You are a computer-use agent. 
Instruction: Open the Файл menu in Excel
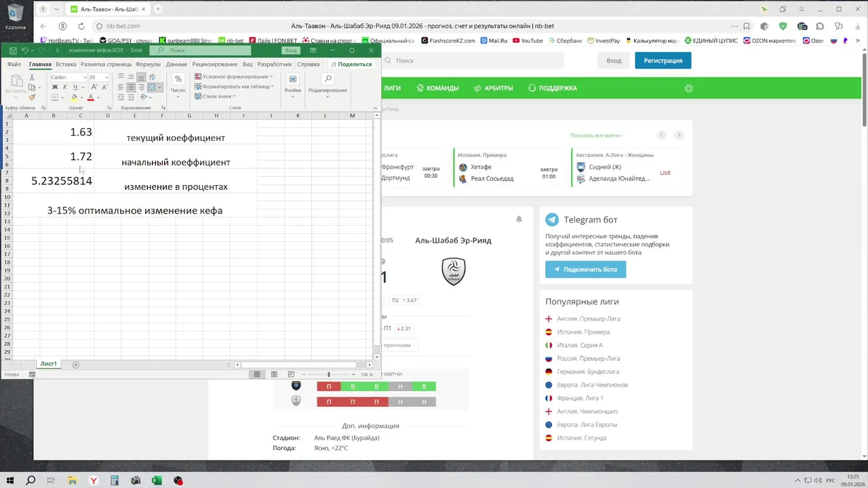pyautogui.click(x=14, y=64)
